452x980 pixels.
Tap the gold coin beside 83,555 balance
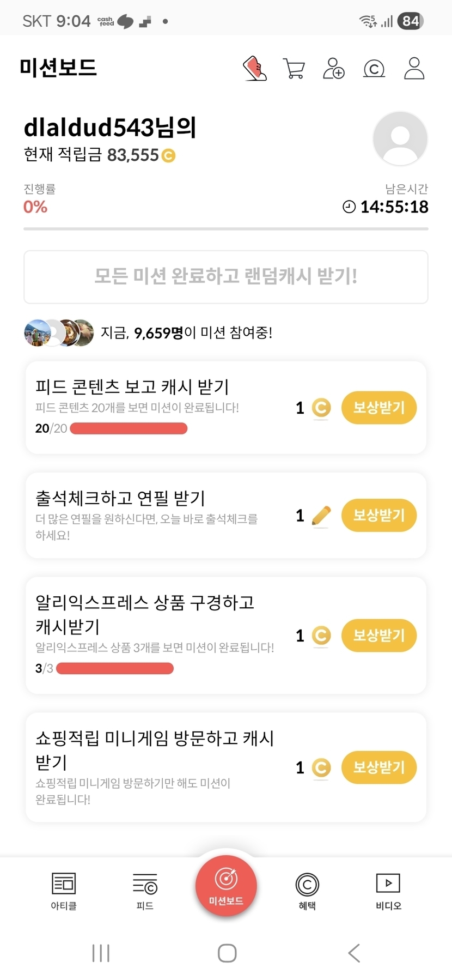point(169,156)
